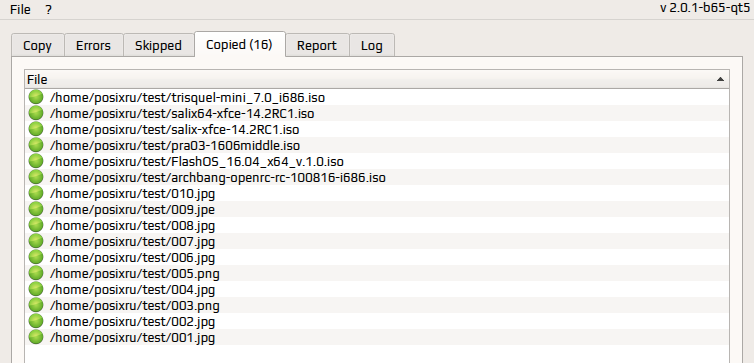Click the File column header
The width and height of the screenshot is (754, 363).
[377, 79]
